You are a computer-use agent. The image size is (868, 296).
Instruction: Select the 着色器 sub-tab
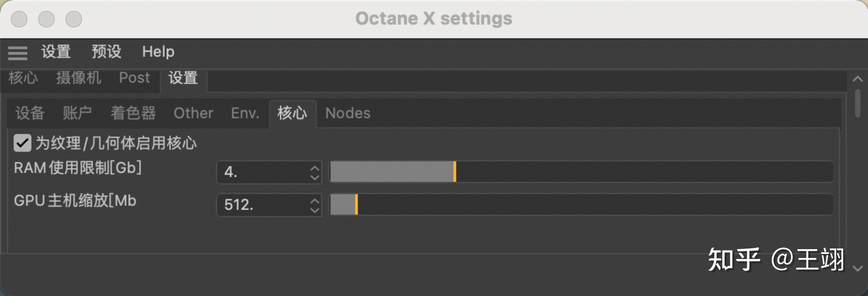pyautogui.click(x=133, y=113)
